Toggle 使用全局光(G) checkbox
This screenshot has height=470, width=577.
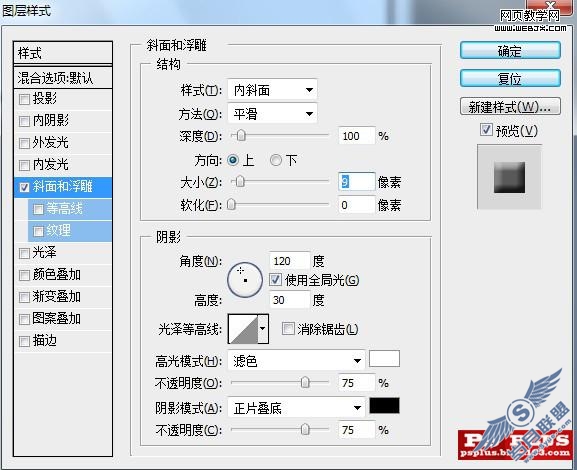coord(275,280)
